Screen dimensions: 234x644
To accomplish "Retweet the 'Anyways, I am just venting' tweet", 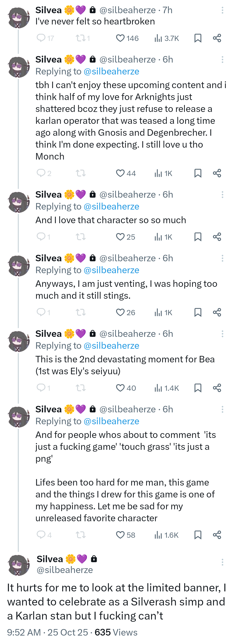I will click(x=81, y=313).
